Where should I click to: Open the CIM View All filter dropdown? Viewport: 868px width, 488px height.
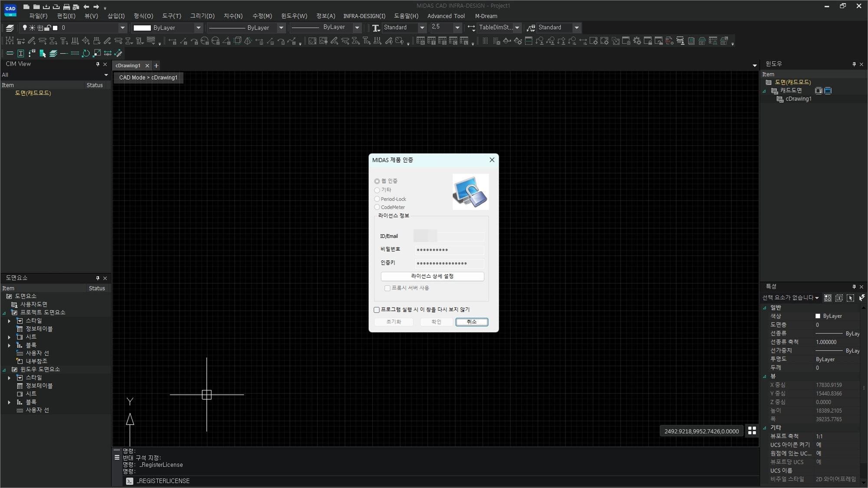pos(106,75)
